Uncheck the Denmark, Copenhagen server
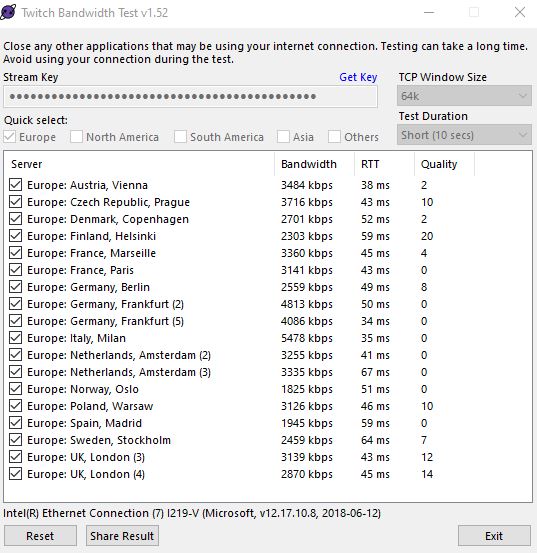This screenshot has height=553, width=537. pos(16,219)
